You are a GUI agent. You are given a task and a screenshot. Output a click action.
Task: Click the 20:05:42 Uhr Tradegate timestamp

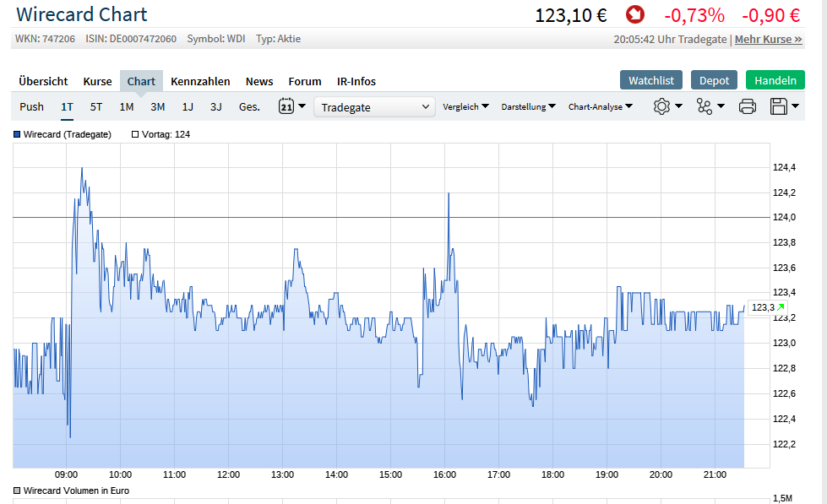[670, 39]
